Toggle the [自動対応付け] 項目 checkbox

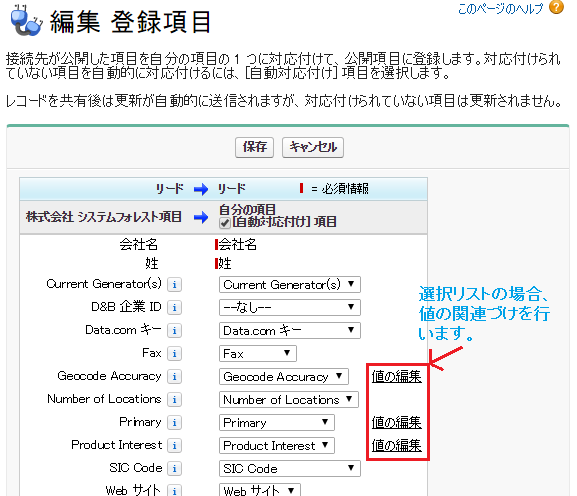pyautogui.click(x=224, y=223)
